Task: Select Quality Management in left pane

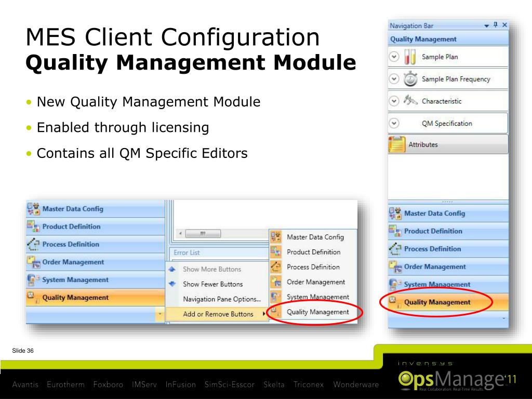Action: pos(96,297)
